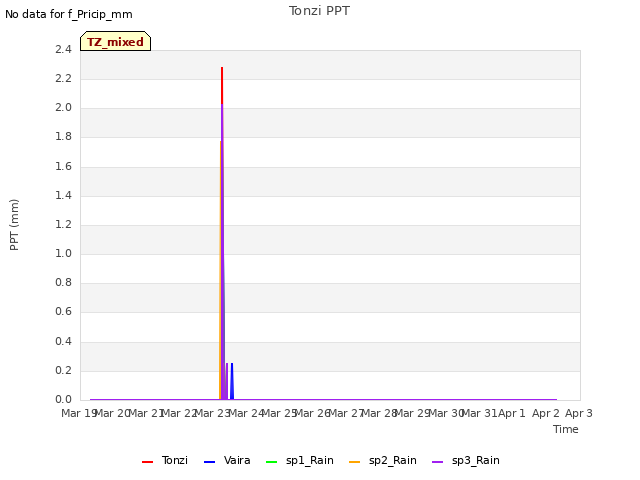Click the Mar 24 x-axis label
Image resolution: width=640 pixels, height=480 pixels.
[246, 413]
